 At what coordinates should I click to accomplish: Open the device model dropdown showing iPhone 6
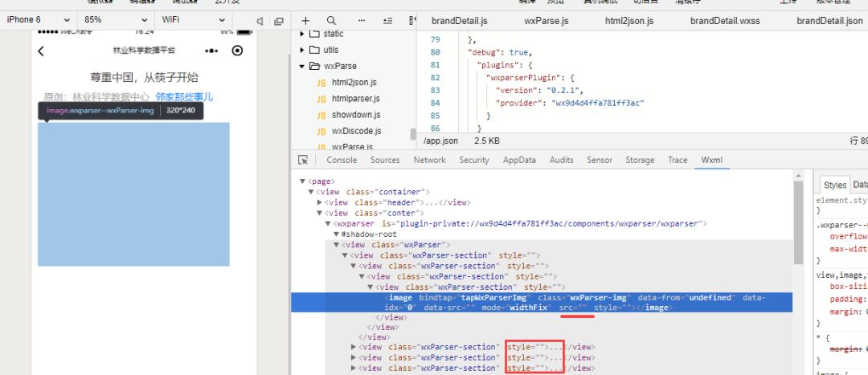(x=39, y=19)
